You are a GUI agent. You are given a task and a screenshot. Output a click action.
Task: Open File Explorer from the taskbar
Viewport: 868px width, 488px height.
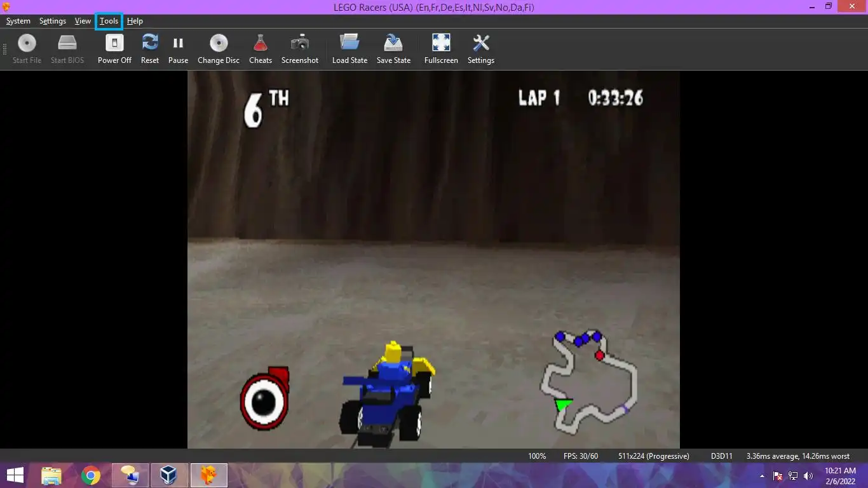click(51, 475)
